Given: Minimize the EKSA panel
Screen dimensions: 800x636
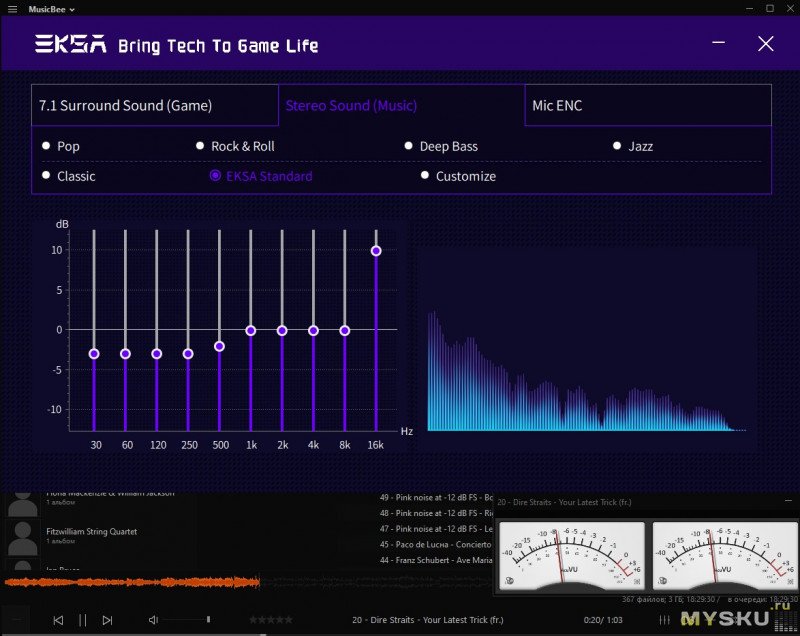Looking at the screenshot, I should point(719,43).
